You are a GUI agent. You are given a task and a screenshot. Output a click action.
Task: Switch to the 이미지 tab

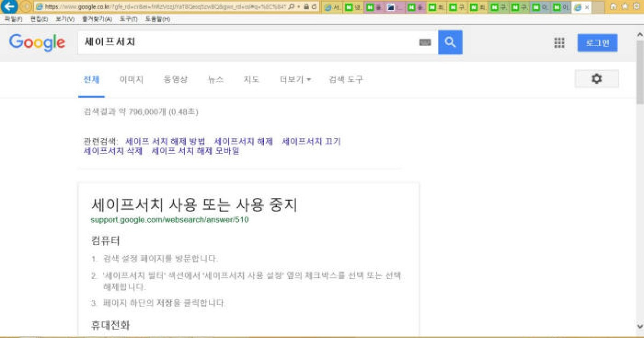point(131,79)
